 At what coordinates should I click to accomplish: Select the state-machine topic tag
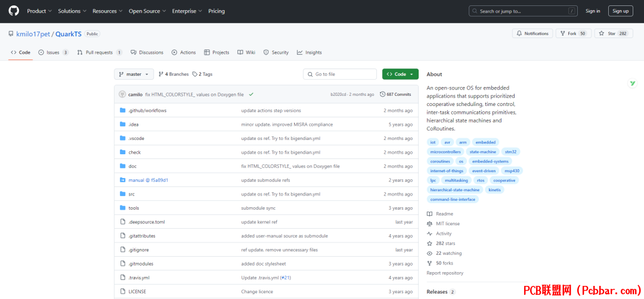[483, 152]
